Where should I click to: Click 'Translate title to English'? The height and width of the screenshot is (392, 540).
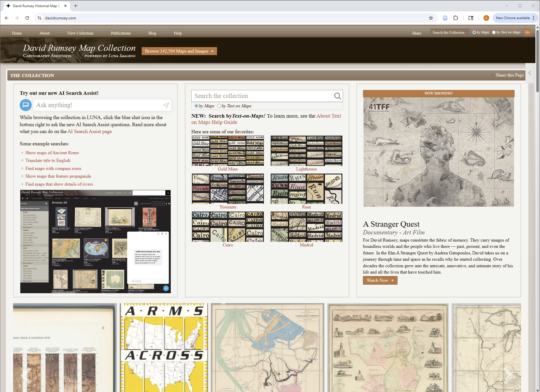pyautogui.click(x=48, y=160)
